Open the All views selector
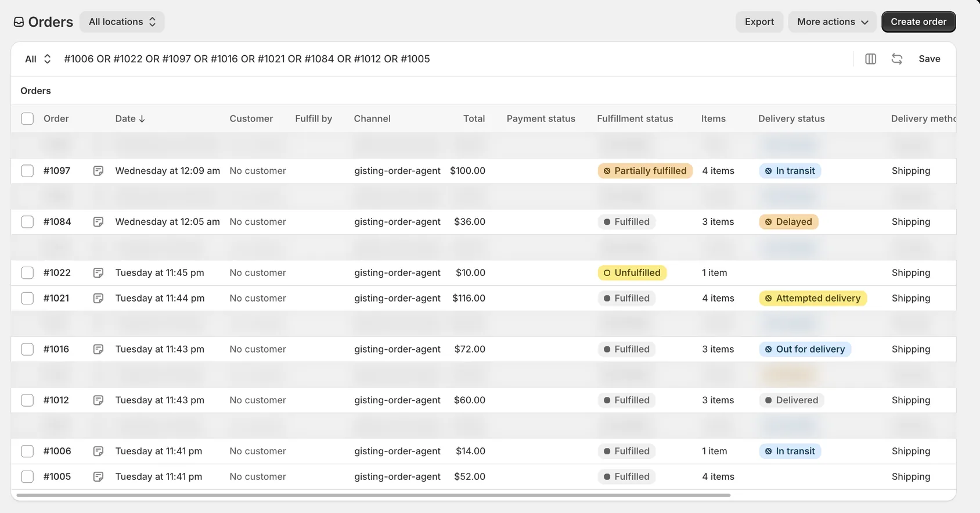The image size is (980, 513). point(38,59)
